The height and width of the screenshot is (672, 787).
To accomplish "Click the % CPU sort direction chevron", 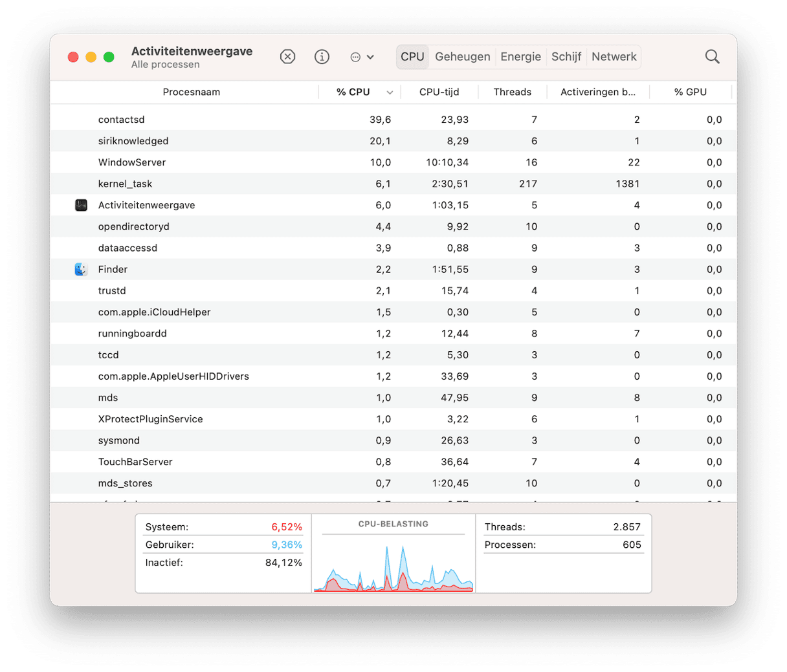I will pos(390,92).
